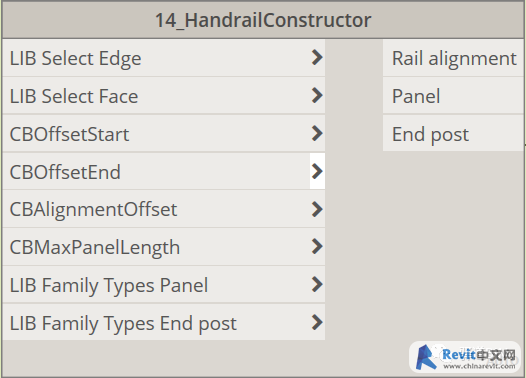Click the Revit中文网 watermark logo
526x378 pixels.
tap(465, 358)
